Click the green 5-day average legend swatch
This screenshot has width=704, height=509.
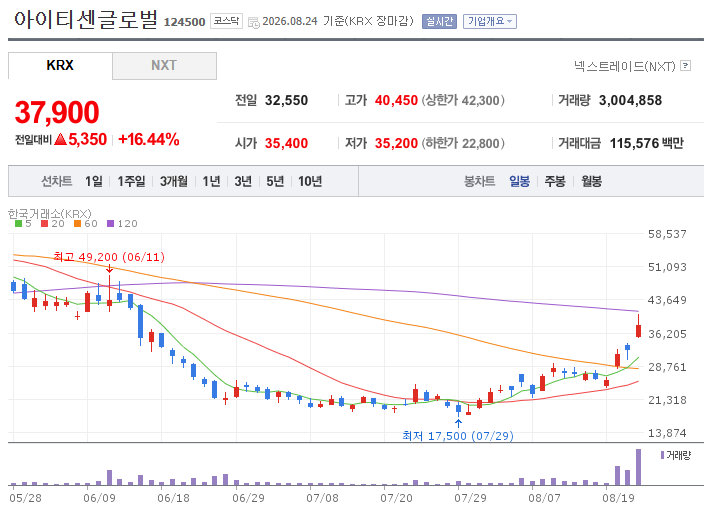pos(18,224)
